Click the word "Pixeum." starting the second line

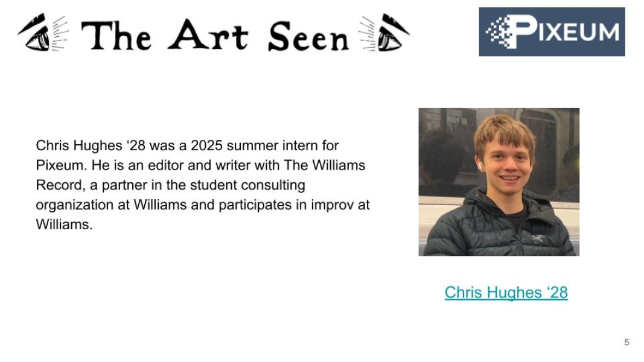[x=62, y=165]
